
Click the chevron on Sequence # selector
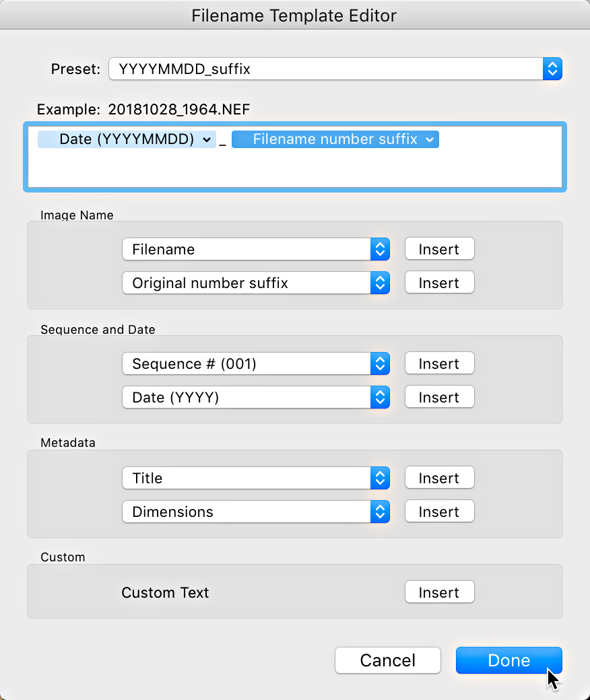click(x=380, y=363)
